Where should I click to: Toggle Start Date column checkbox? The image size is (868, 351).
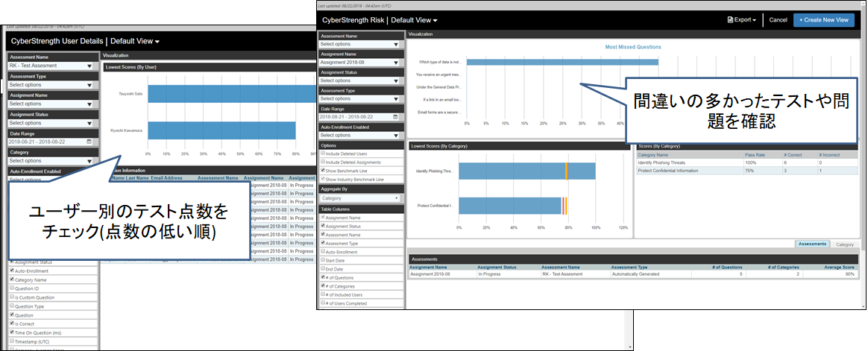tap(324, 260)
